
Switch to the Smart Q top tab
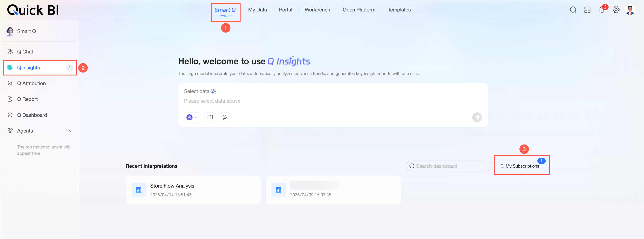[225, 10]
